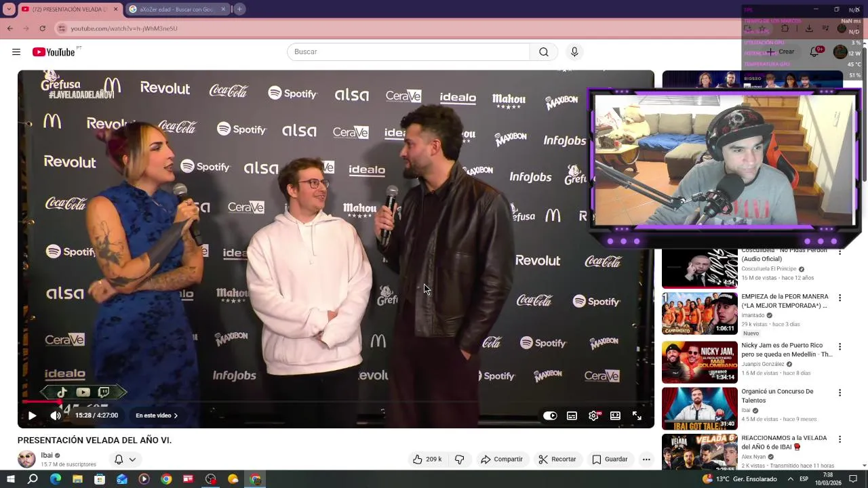
Task: Like the video with 209 k
Action: pos(427,460)
